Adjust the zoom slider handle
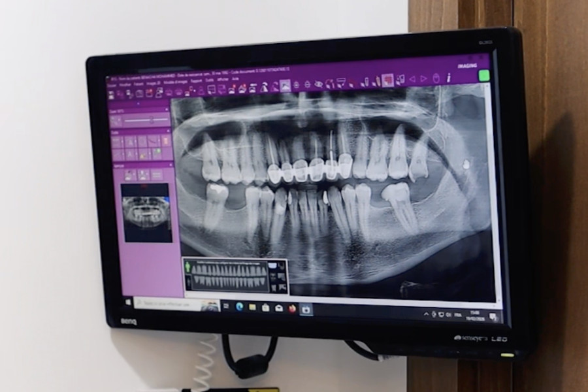588x392 pixels. tap(152, 120)
